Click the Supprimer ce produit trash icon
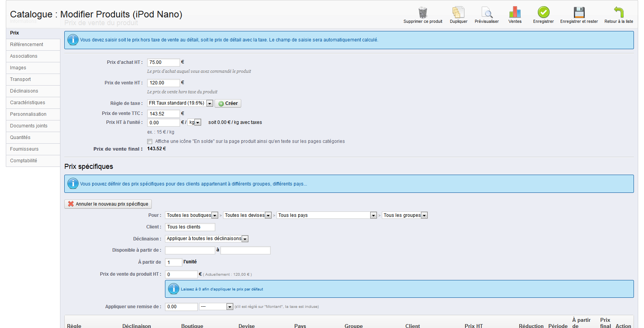Screen dimensions: 644x328 422,12
